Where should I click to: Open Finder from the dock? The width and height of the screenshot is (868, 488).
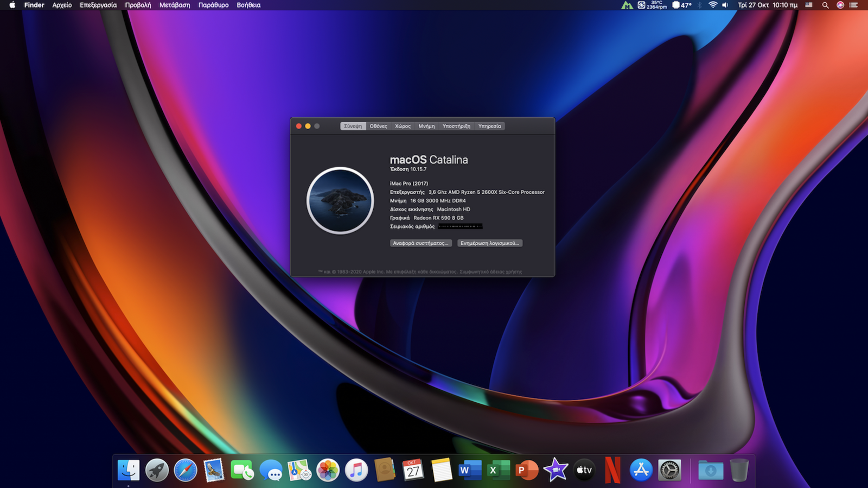tap(129, 470)
